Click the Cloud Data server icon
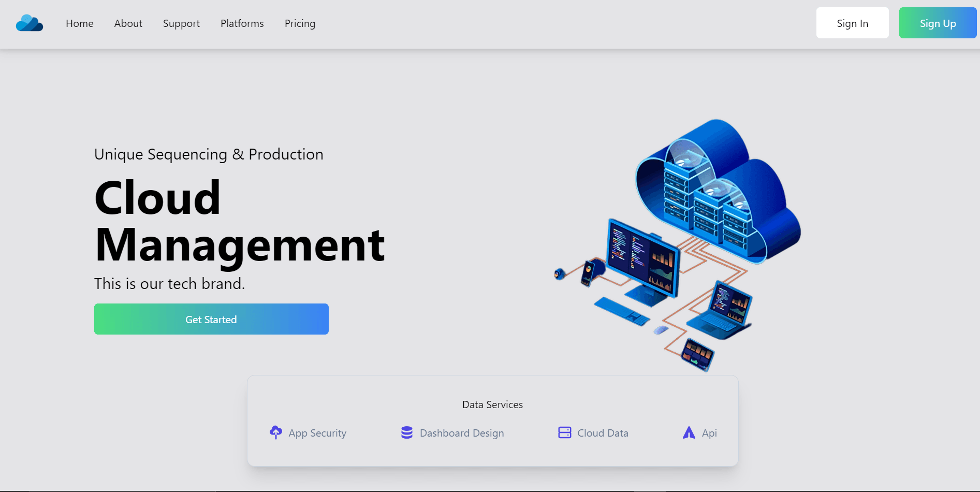980x492 pixels. pos(564,432)
